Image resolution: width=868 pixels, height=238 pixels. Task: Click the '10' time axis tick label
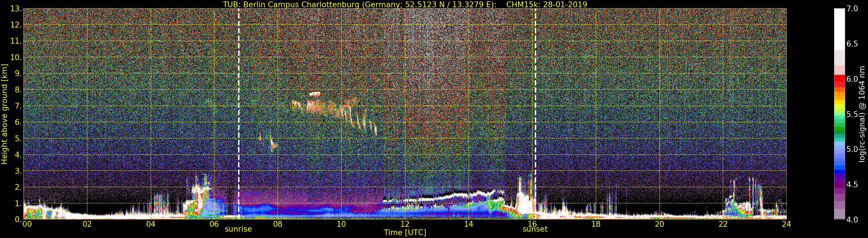(341, 224)
